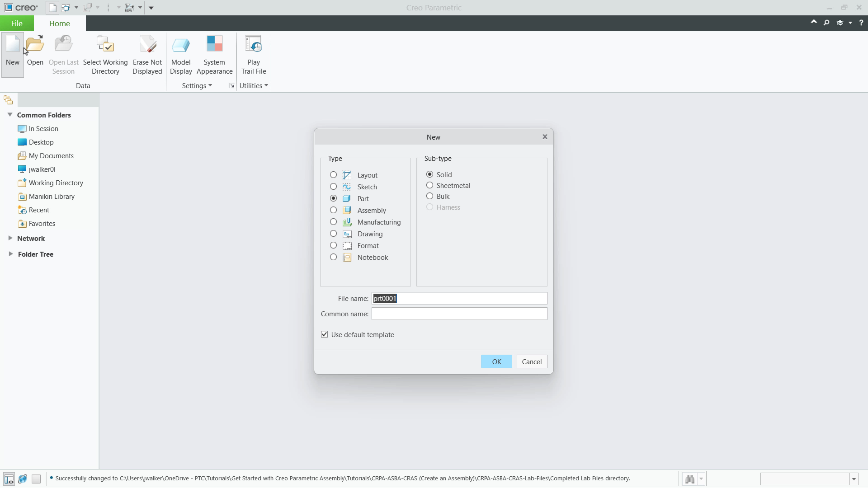Collapse the Common Folders section
This screenshot has width=868, height=488.
click(x=10, y=115)
